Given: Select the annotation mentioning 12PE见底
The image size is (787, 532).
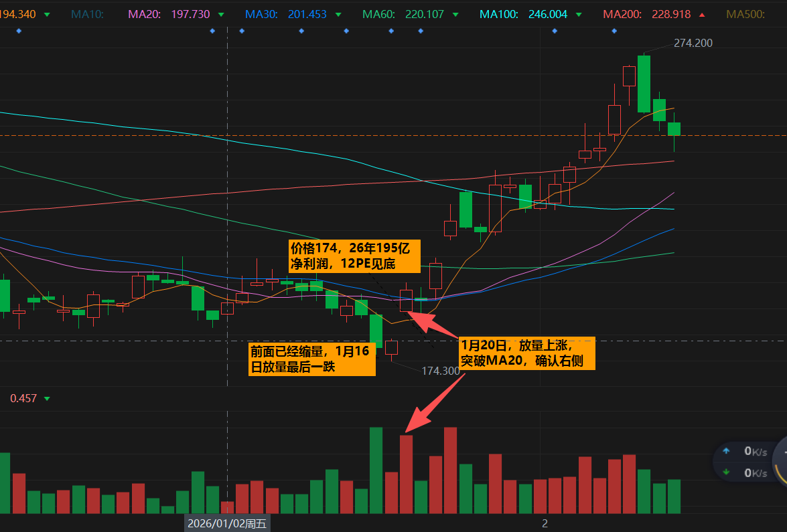Looking at the screenshot, I should tap(354, 256).
